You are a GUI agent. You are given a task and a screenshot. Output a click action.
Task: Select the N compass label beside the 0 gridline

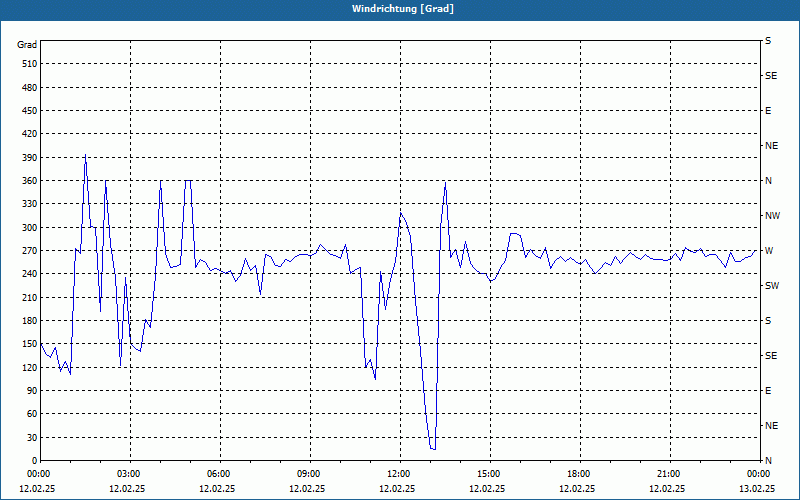[768, 461]
